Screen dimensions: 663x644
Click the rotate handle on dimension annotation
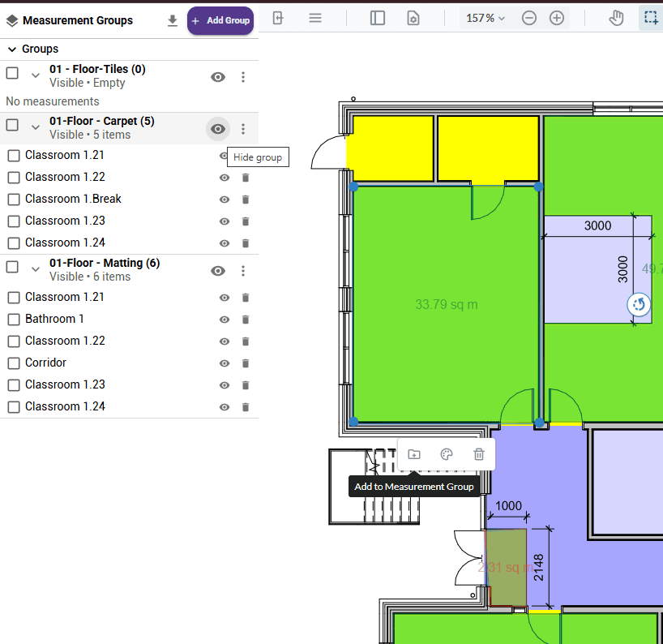(639, 304)
